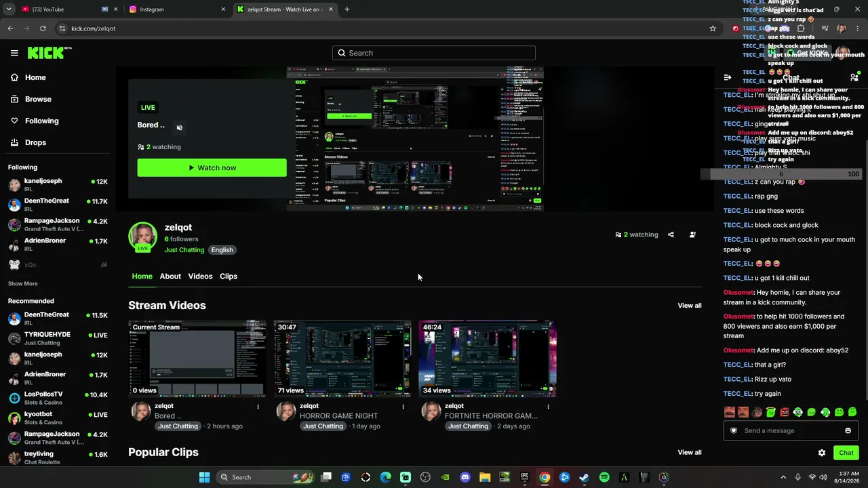Viewport: 868px width, 488px height.
Task: Open chat settings gear icon
Action: tap(822, 453)
